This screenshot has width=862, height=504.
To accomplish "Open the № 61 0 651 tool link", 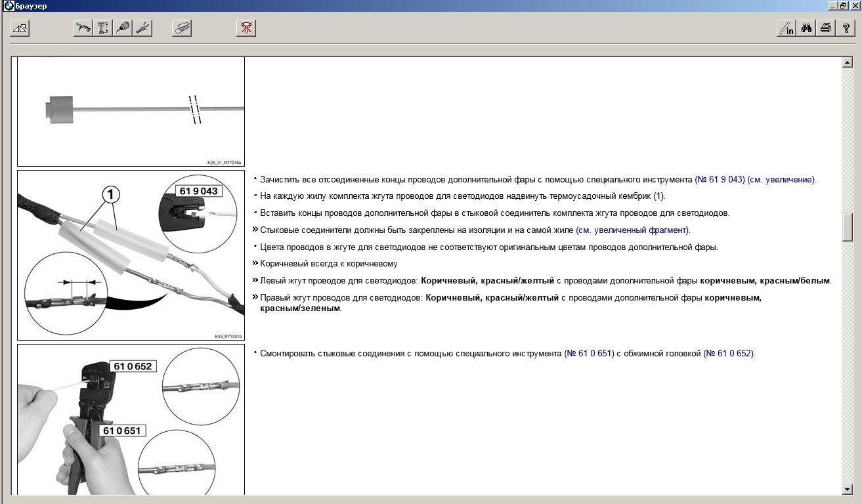I will pyautogui.click(x=589, y=353).
